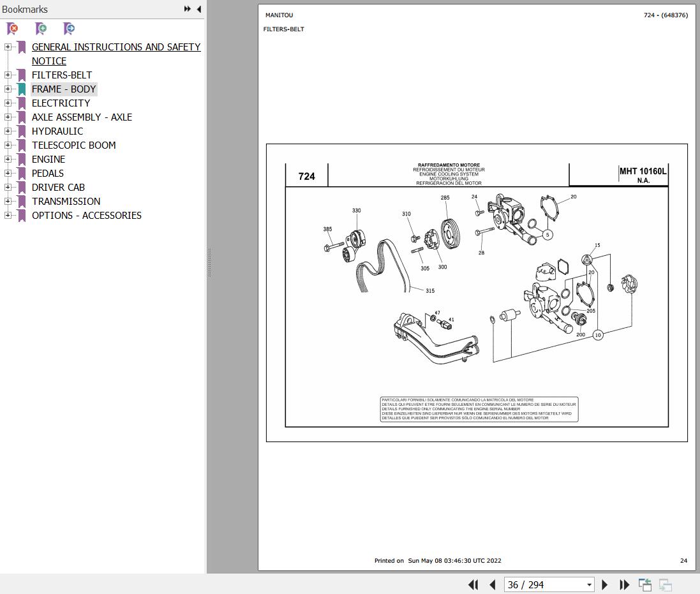
Task: Jump to the last page
Action: 624,584
